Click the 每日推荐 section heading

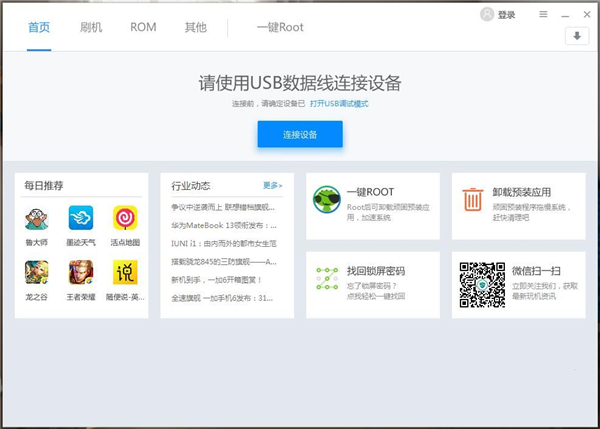[44, 186]
